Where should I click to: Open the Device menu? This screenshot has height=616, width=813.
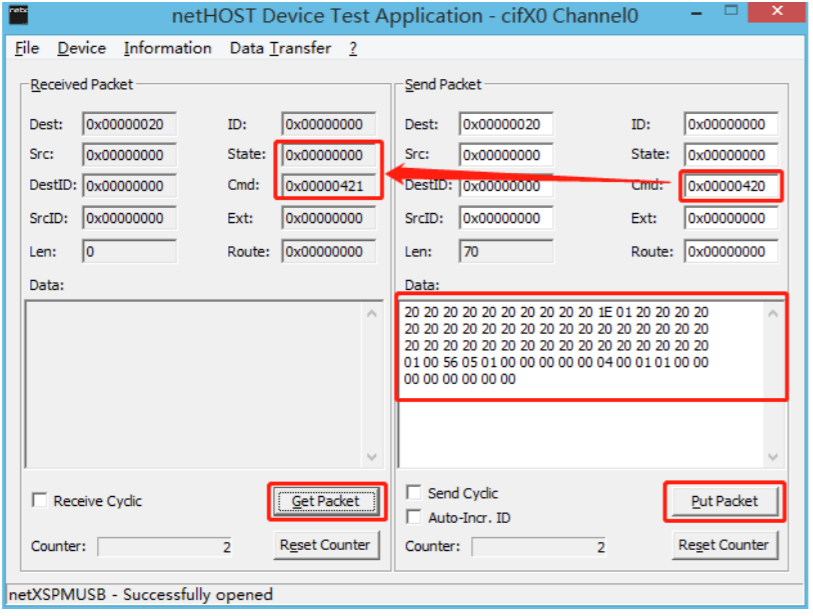click(81, 48)
